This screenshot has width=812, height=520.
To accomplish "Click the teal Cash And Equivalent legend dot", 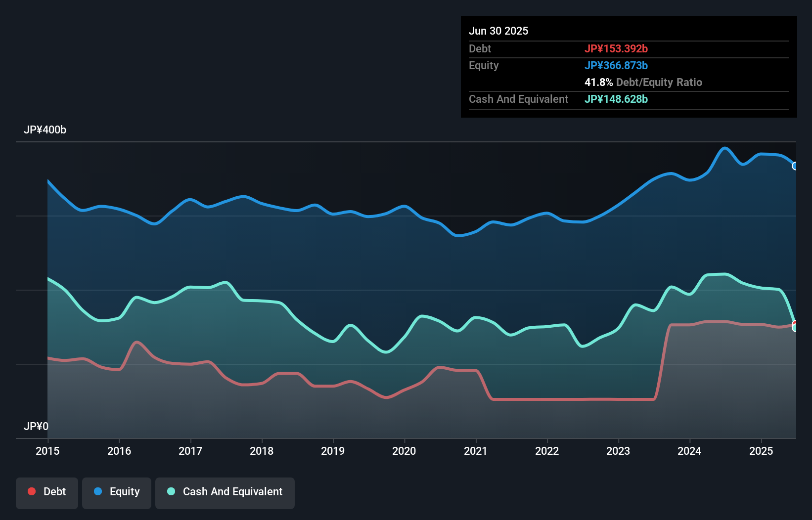I will [x=171, y=491].
